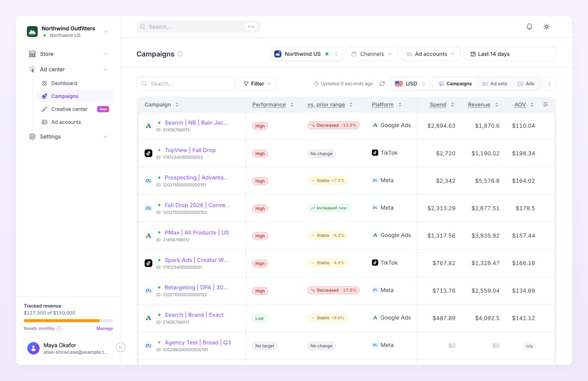Screen dimensions: 588x381
Task: Open Dashboard in the sidebar
Action: 75,83
